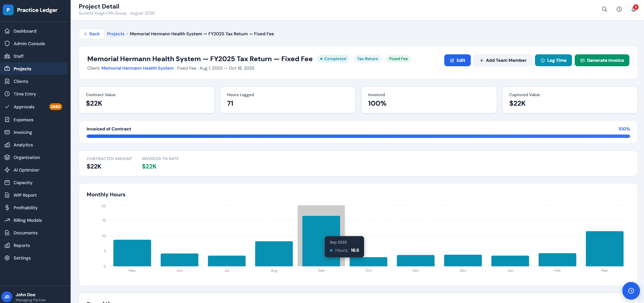Open Reports in the sidebar
This screenshot has height=303, width=644.
point(34,245)
